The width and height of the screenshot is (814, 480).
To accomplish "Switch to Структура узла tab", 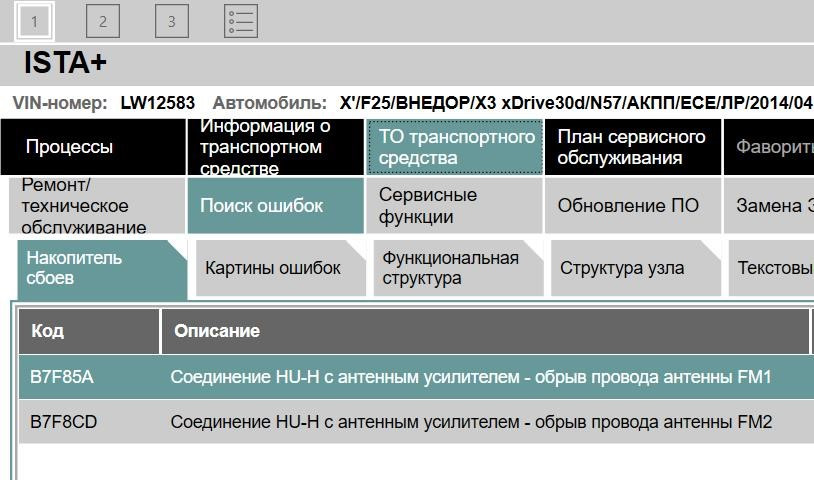I will coord(636,268).
